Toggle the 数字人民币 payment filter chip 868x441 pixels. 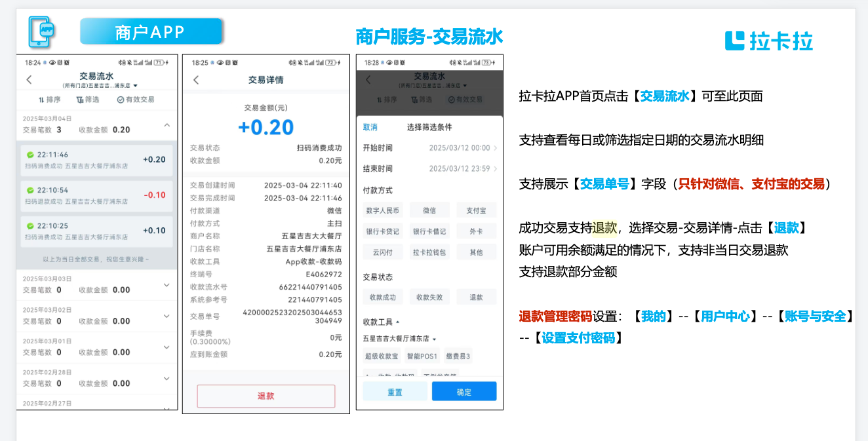point(383,210)
